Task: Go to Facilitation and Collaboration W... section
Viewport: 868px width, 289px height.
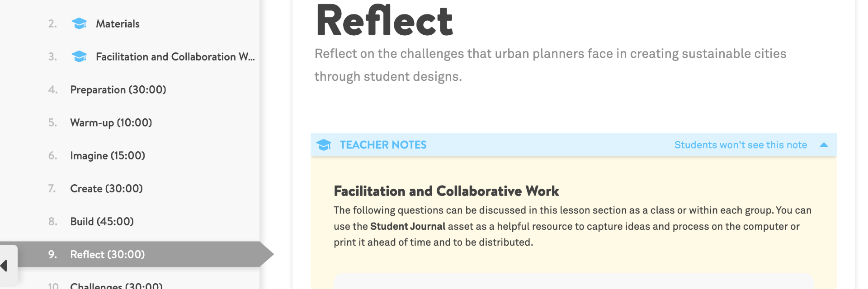Action: [175, 57]
